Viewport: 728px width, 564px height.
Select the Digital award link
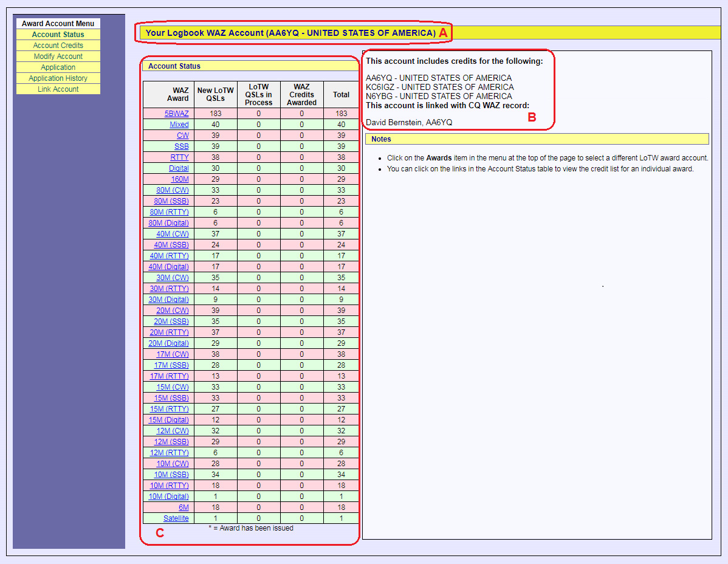click(x=179, y=168)
